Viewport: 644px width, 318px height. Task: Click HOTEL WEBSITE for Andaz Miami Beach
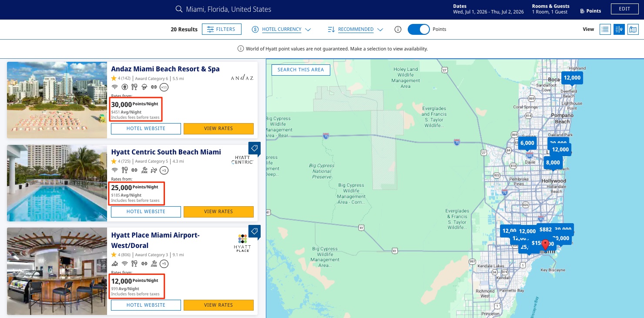[x=146, y=128]
